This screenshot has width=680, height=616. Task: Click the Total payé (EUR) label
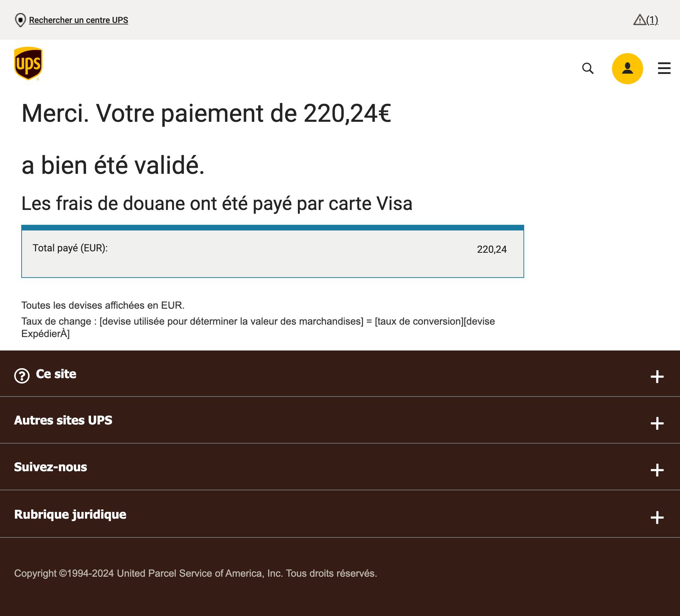click(x=70, y=248)
